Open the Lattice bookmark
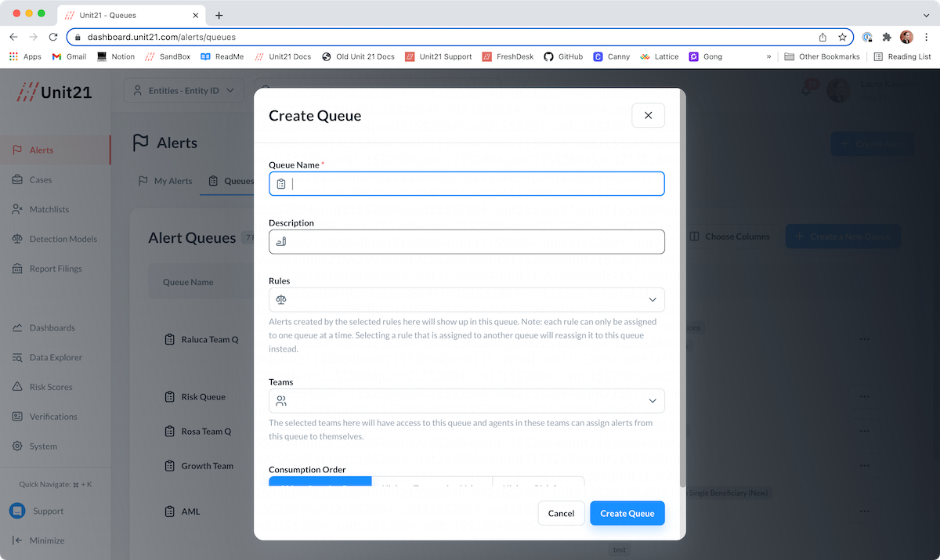Image resolution: width=940 pixels, height=560 pixels. click(659, 56)
